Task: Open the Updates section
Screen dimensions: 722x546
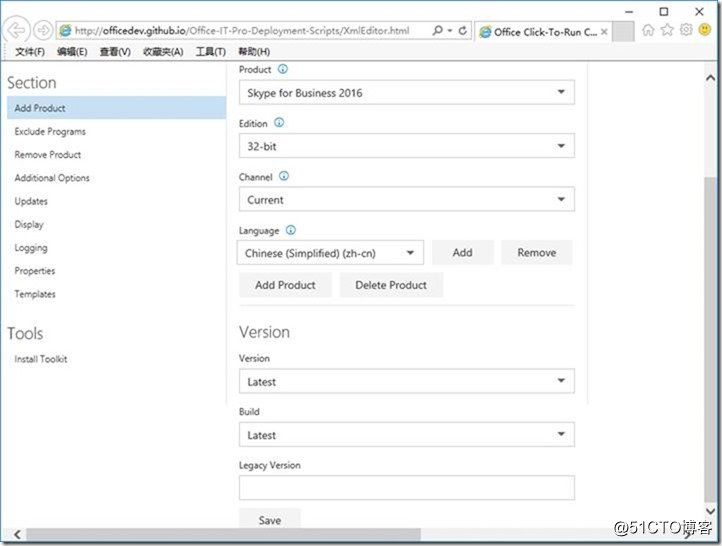Action: (31, 201)
